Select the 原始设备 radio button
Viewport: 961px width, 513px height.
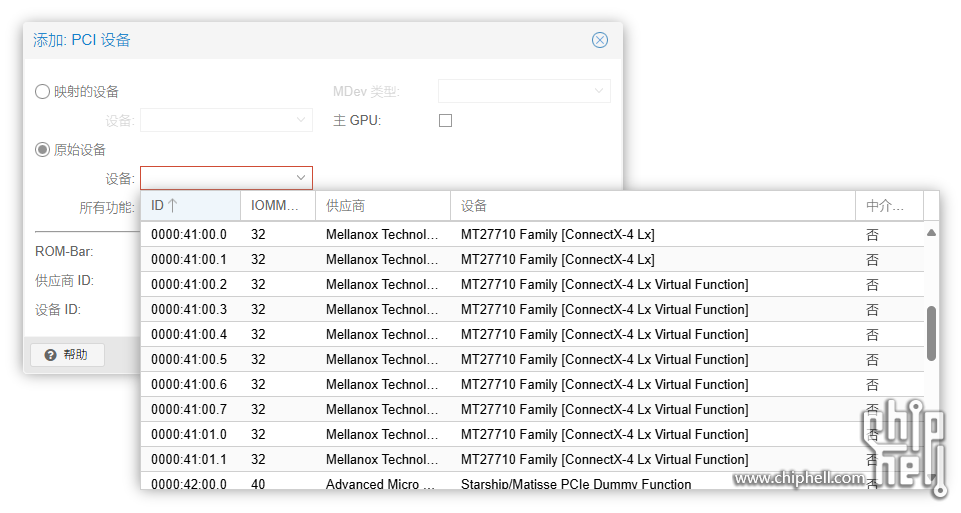42,150
